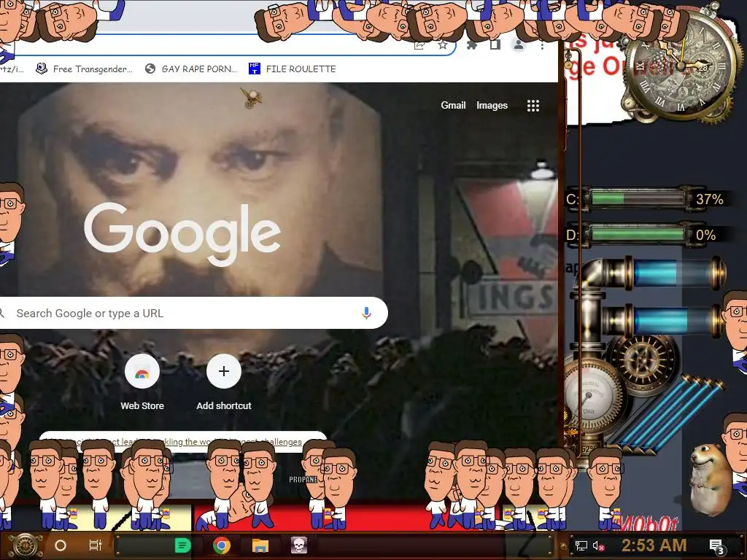The height and width of the screenshot is (560, 747).
Task: Switch to Chrome from the taskbar
Action: point(222,545)
